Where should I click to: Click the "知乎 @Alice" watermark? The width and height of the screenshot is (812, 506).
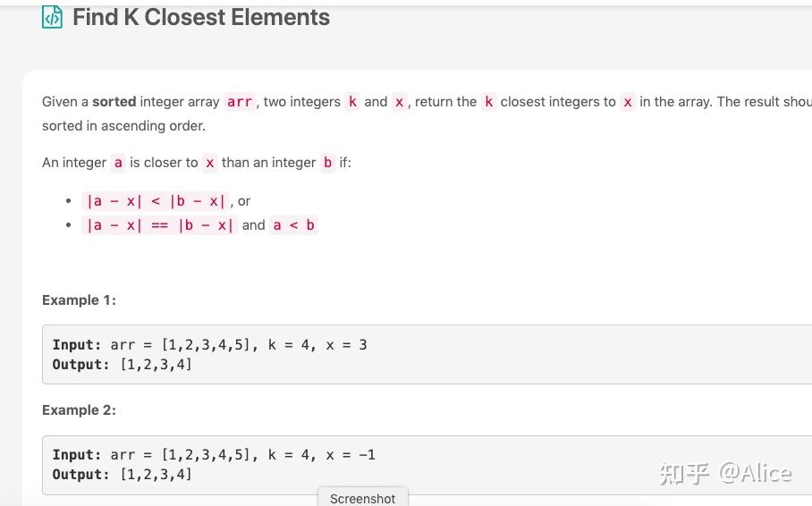[725, 473]
